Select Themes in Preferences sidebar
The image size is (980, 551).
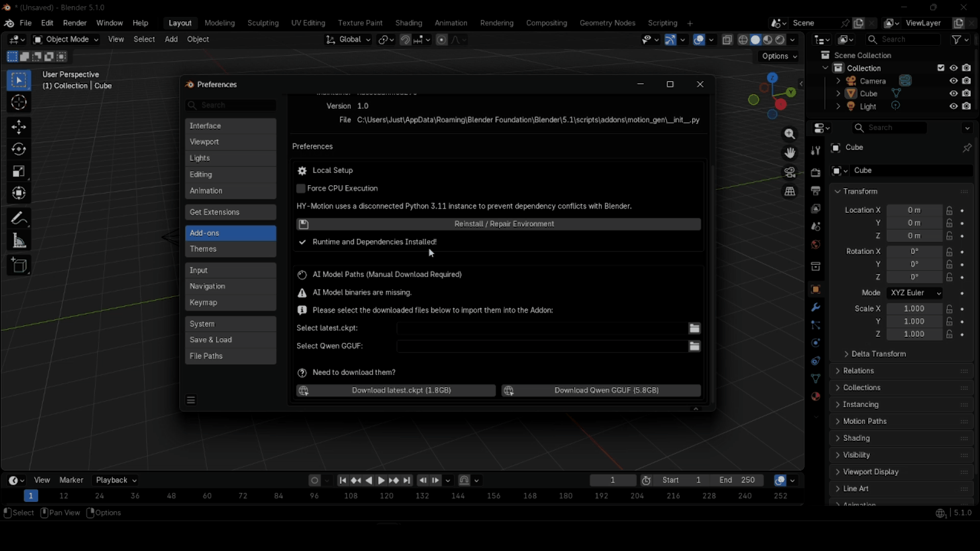(230, 249)
